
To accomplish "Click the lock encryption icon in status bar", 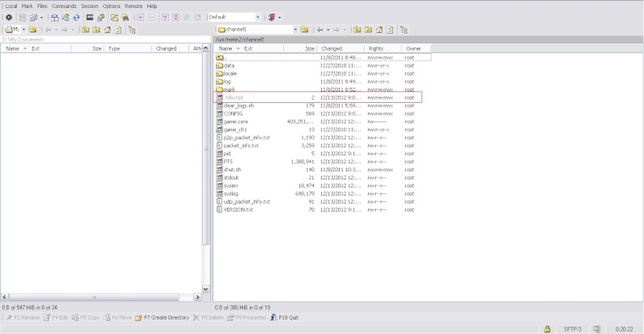I will (x=547, y=329).
